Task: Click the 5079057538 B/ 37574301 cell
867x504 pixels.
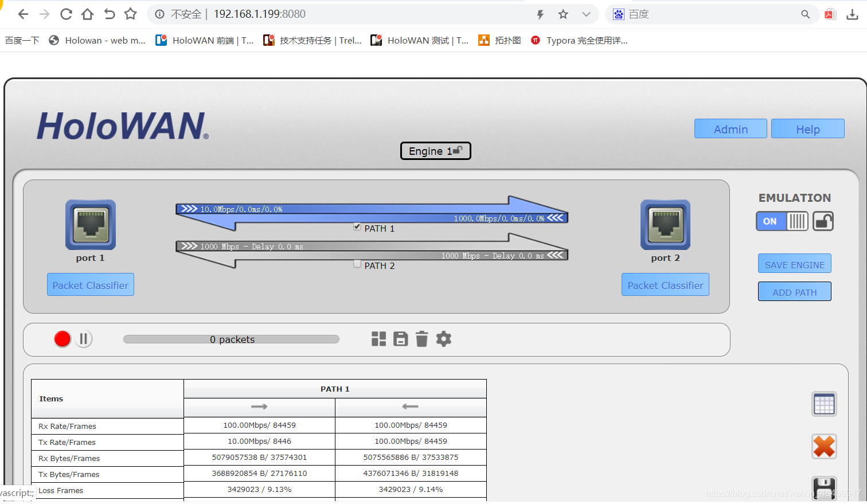Action: [x=259, y=457]
